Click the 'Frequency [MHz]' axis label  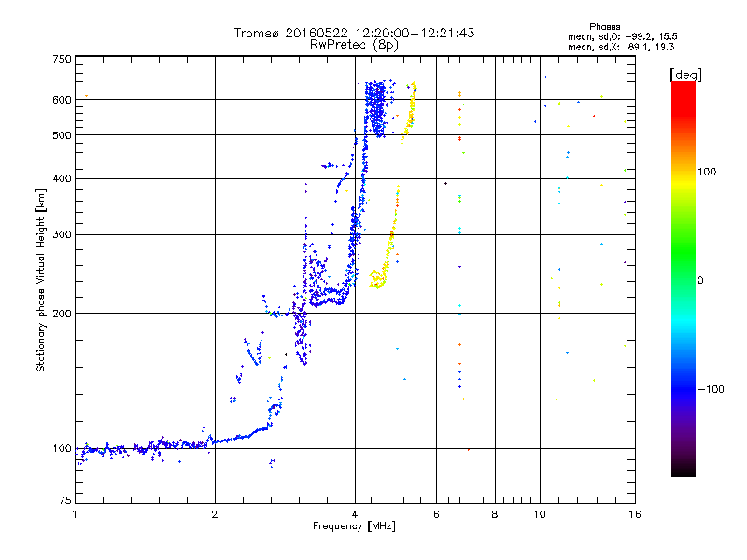[354, 526]
